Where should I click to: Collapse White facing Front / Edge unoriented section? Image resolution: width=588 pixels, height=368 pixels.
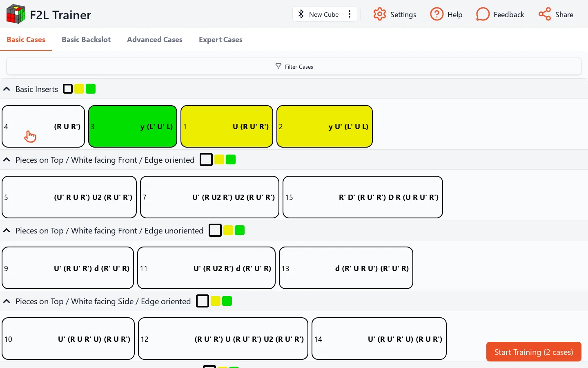tap(7, 230)
